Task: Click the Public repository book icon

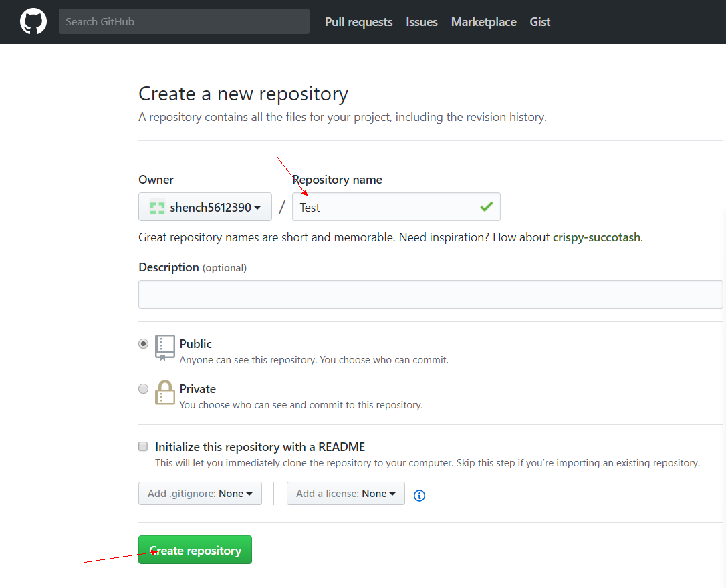Action: [x=165, y=347]
